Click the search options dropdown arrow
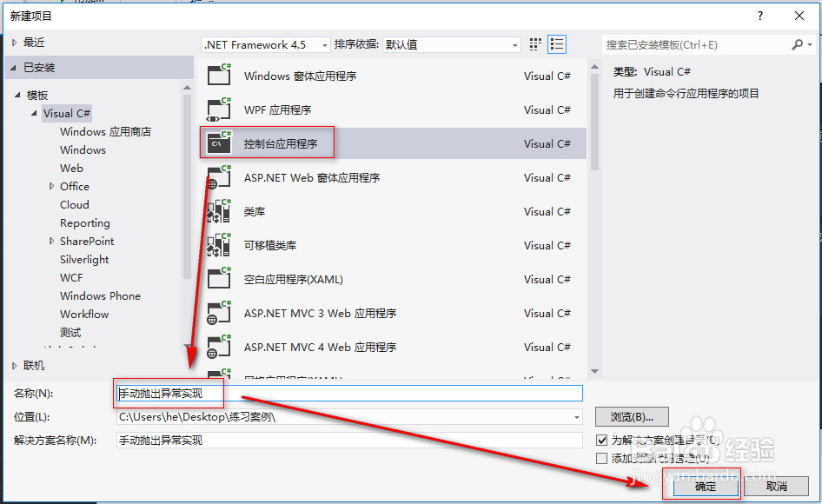The width and height of the screenshot is (822, 504). (810, 45)
